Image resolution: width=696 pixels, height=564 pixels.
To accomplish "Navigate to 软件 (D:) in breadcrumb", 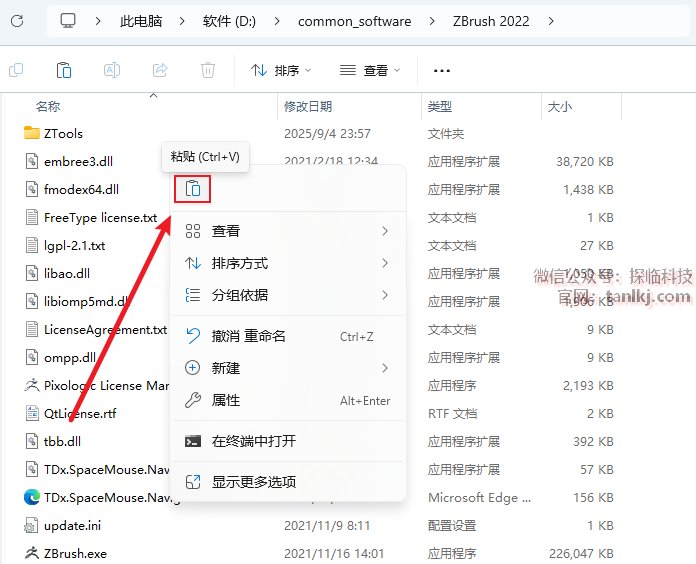I will [x=229, y=21].
